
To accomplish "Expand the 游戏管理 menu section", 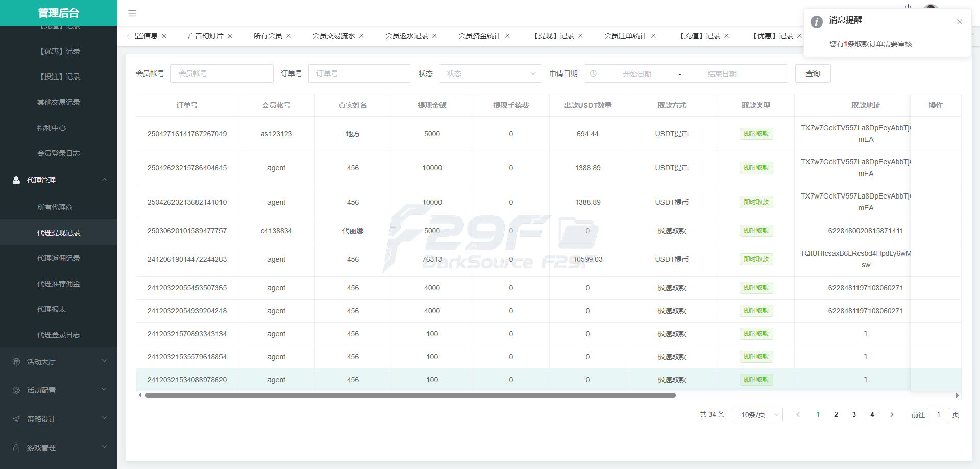I will pos(104,447).
